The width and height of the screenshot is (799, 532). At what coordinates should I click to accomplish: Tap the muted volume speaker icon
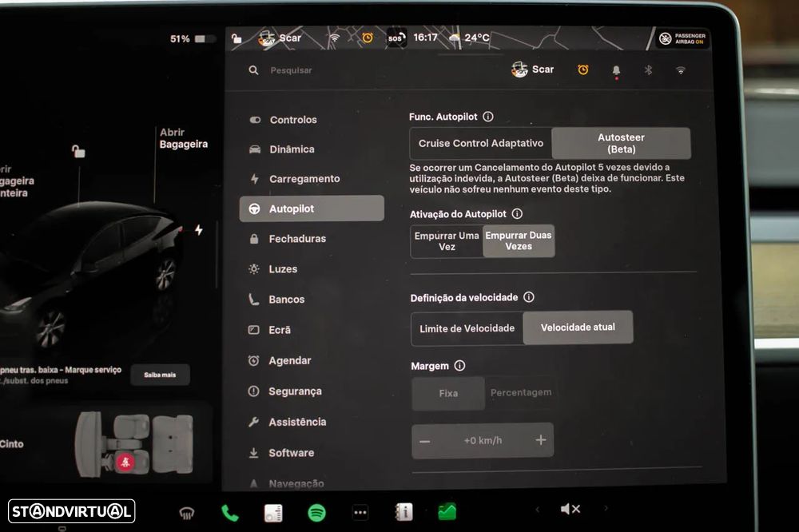coord(570,509)
